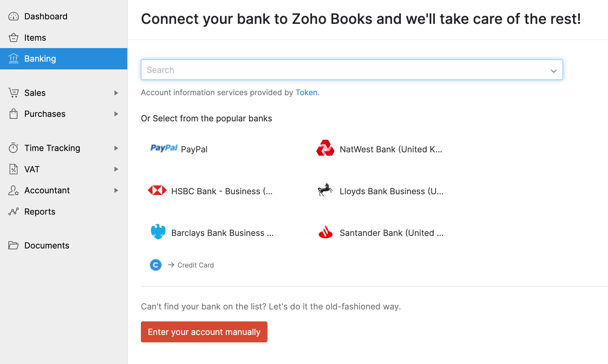Go to Items in the sidebar
The height and width of the screenshot is (364, 608).
point(35,38)
